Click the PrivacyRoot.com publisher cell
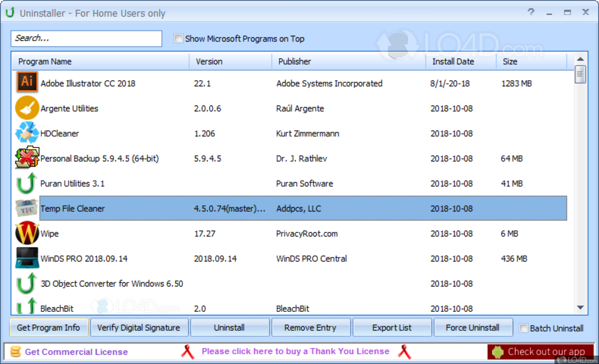599x364 pixels. pyautogui.click(x=307, y=234)
